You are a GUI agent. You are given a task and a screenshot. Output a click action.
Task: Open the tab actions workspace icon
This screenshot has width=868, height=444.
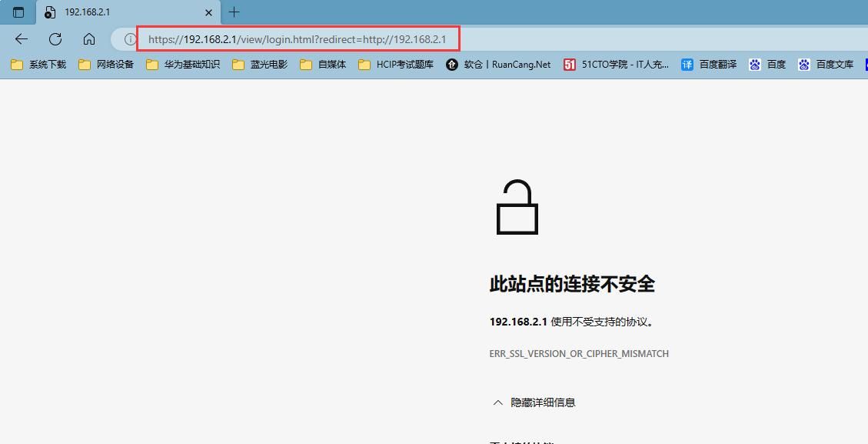[x=17, y=12]
